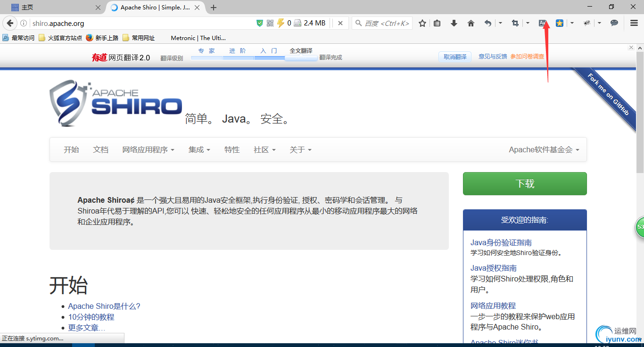Open the Java授权指南 link

pos(494,268)
